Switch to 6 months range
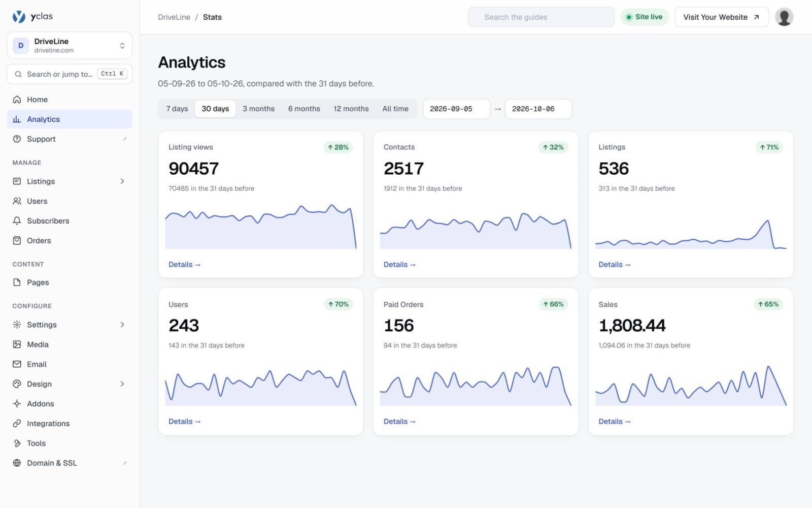The width and height of the screenshot is (812, 508). click(304, 109)
